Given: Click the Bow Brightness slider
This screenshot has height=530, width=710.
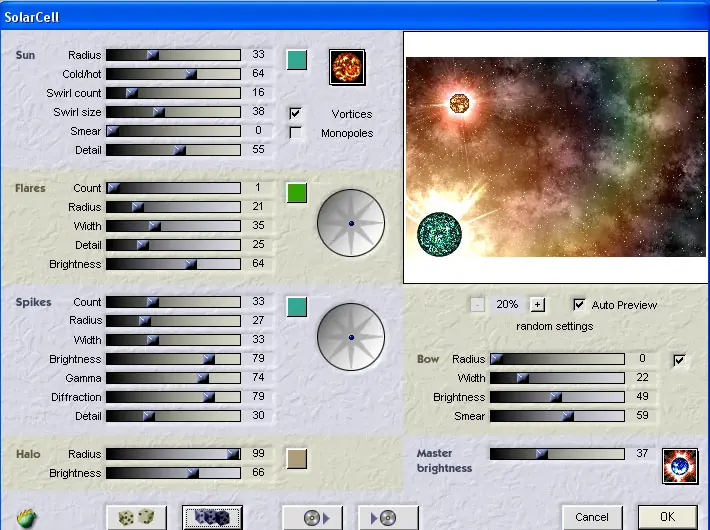Looking at the screenshot, I should [x=557, y=397].
